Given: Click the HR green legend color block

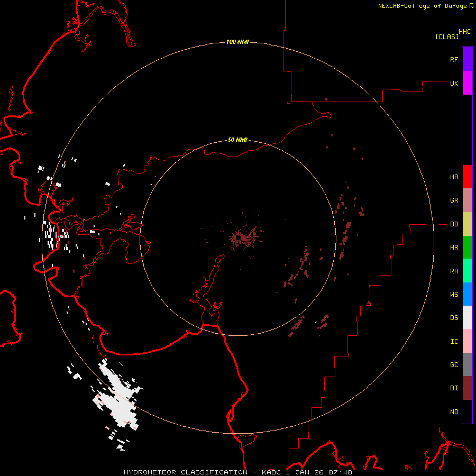Looking at the screenshot, I should click(467, 247).
